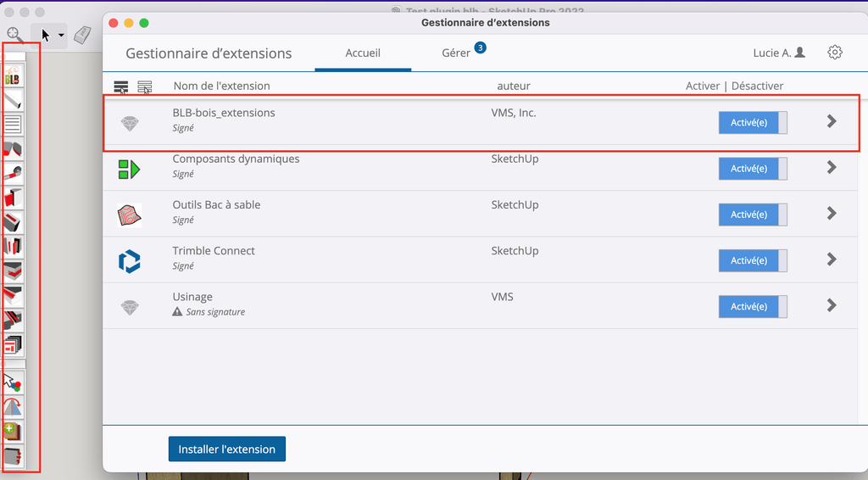Select the gray block with red notches tool
868x480 pixels.
tap(13, 456)
